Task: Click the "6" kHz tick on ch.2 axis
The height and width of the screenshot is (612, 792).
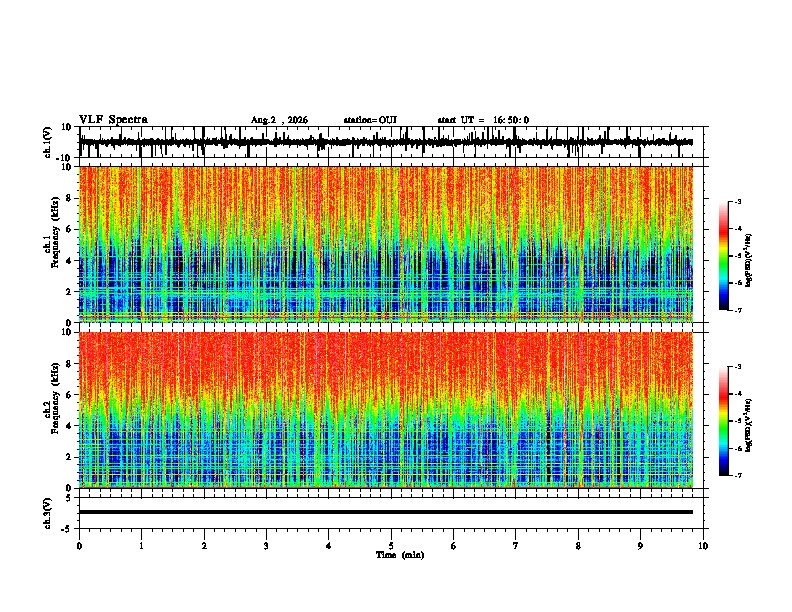Action: pos(69,395)
